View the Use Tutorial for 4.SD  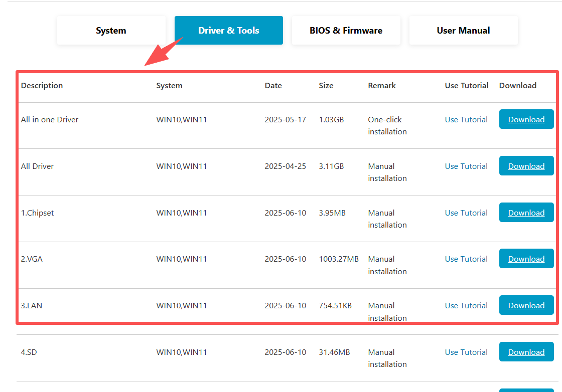click(x=466, y=352)
